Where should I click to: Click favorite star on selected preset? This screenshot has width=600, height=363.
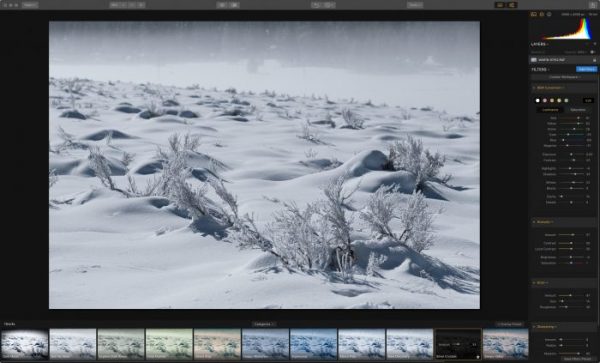[x=478, y=357]
